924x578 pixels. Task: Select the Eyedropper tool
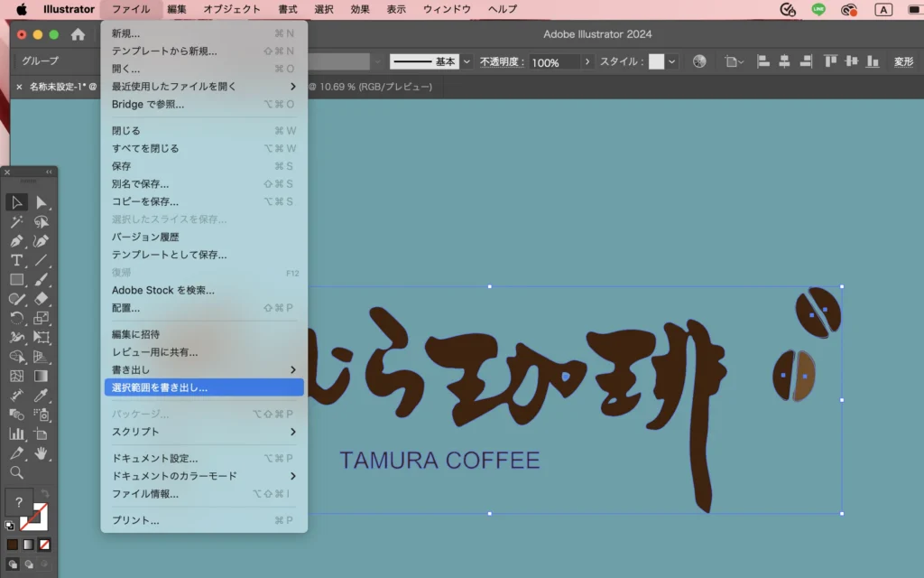(x=42, y=396)
